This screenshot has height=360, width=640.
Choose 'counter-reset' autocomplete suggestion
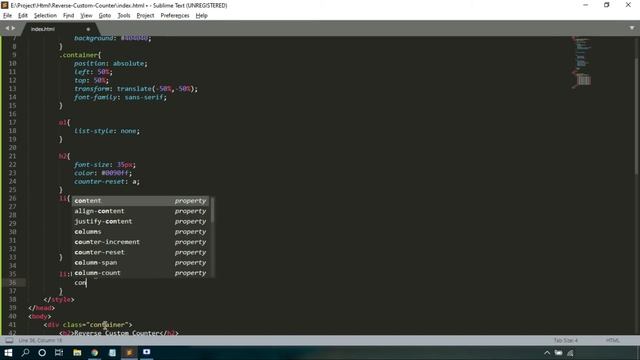tap(140, 252)
